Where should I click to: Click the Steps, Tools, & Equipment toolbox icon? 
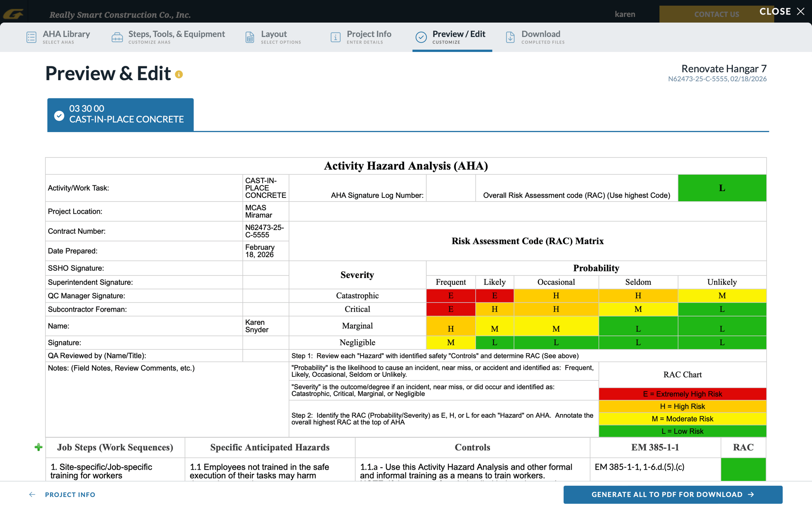pyautogui.click(x=117, y=37)
